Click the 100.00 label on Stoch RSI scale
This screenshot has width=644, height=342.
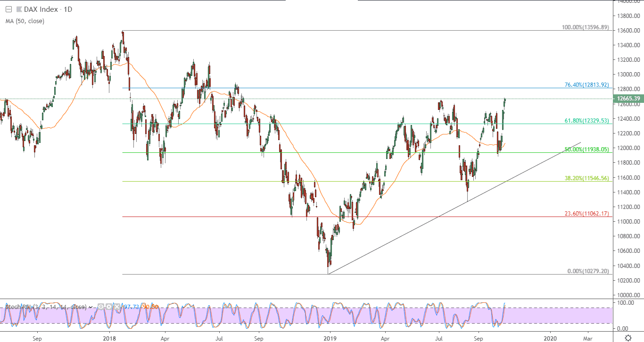(625, 302)
